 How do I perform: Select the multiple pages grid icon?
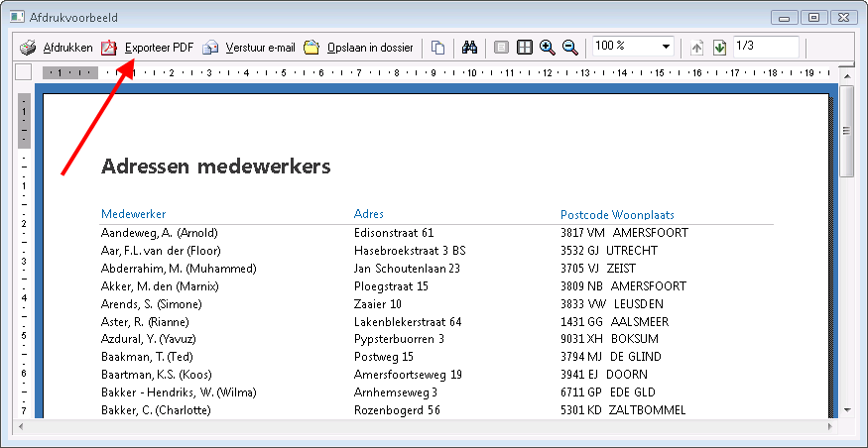pyautogui.click(x=524, y=49)
